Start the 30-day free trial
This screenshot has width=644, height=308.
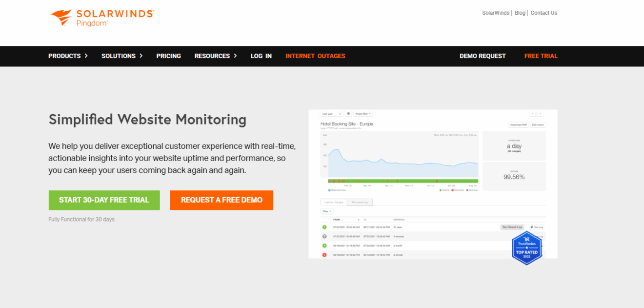[x=104, y=200]
